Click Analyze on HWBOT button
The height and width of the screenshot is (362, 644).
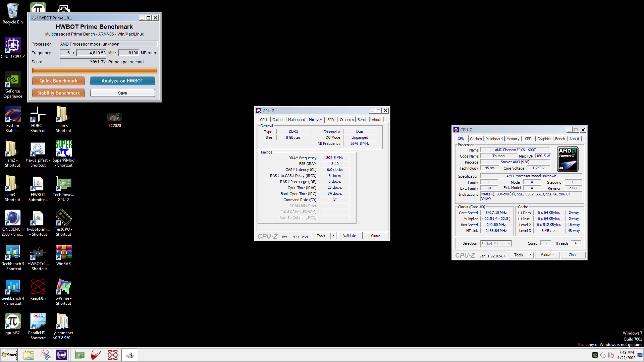pyautogui.click(x=122, y=81)
